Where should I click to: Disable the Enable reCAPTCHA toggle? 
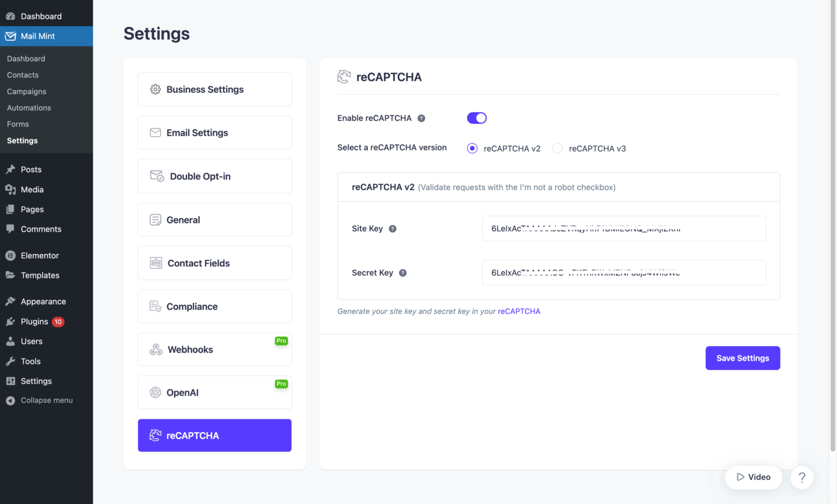pyautogui.click(x=476, y=118)
